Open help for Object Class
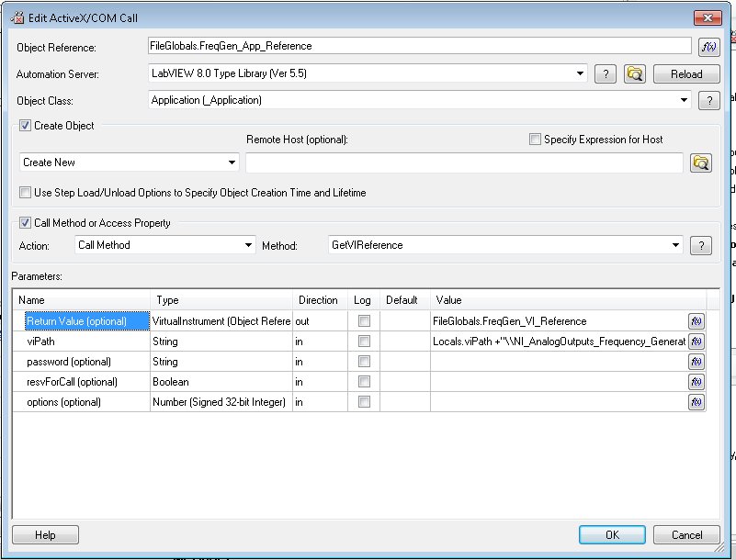 tap(708, 100)
